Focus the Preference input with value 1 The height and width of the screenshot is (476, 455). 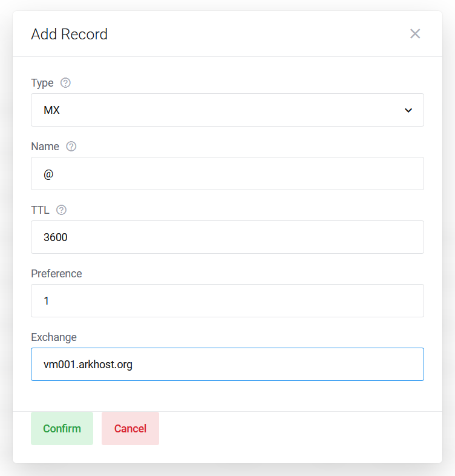(x=227, y=300)
